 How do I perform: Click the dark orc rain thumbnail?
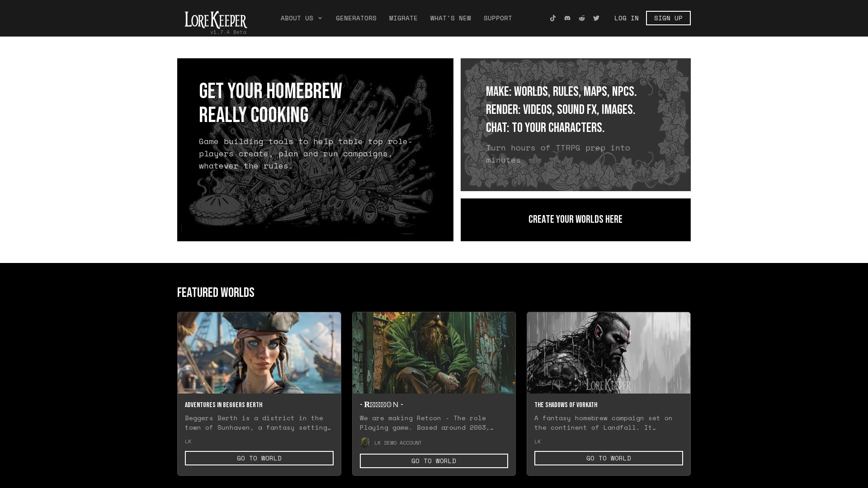pos(609,352)
